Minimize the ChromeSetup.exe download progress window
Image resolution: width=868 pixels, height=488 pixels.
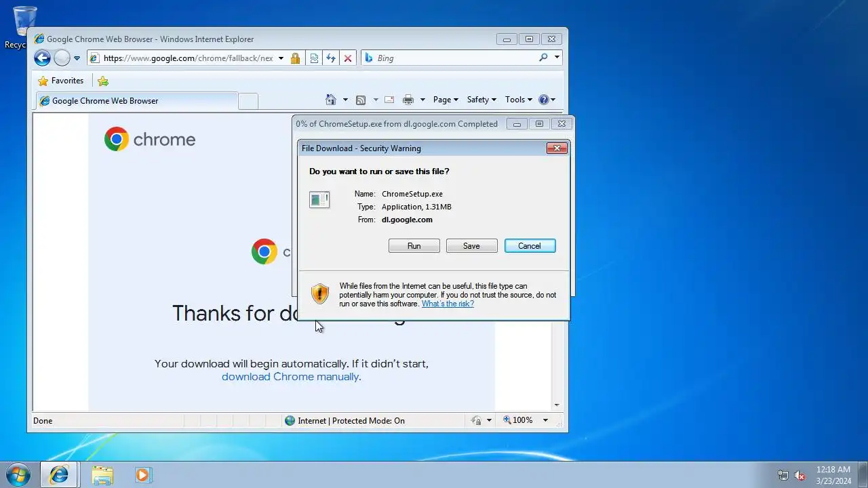pos(517,124)
